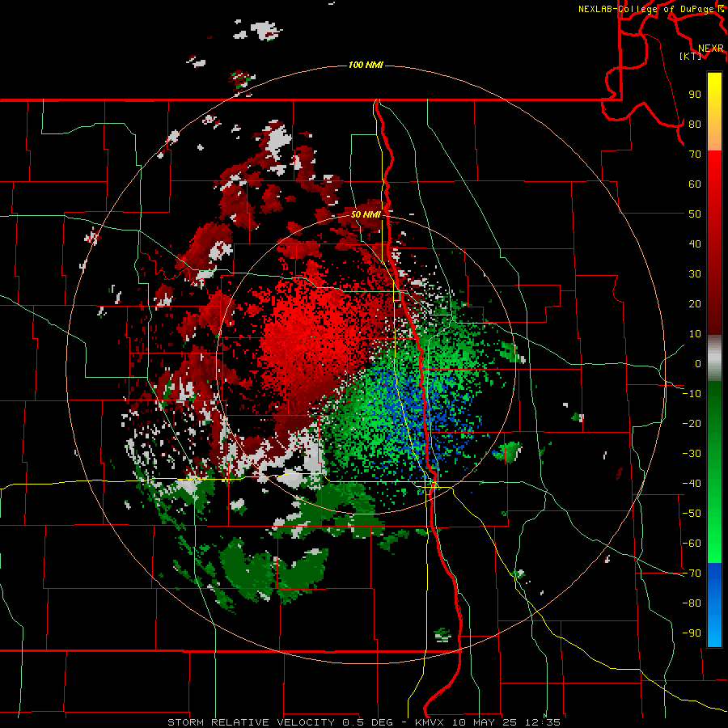Click the 50 NMI range ring label
The height and width of the screenshot is (728, 728).
(366, 214)
